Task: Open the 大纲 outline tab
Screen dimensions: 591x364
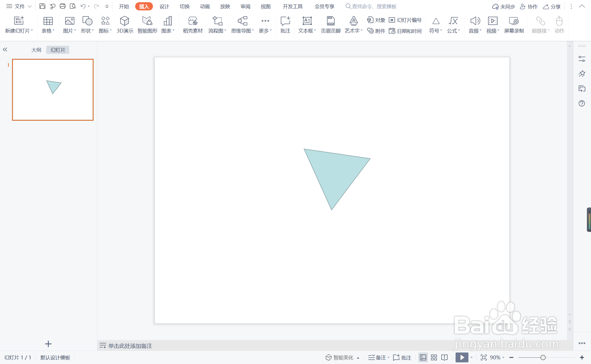Action: click(36, 50)
